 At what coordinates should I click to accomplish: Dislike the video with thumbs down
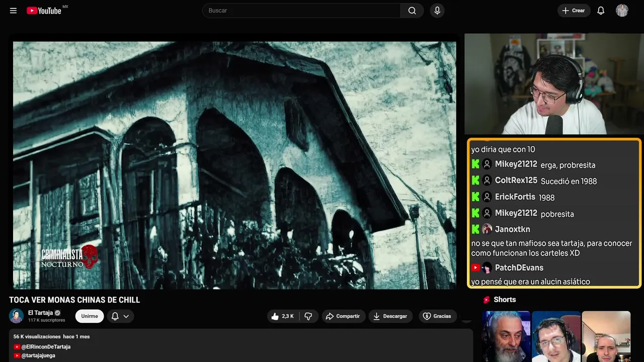click(309, 316)
